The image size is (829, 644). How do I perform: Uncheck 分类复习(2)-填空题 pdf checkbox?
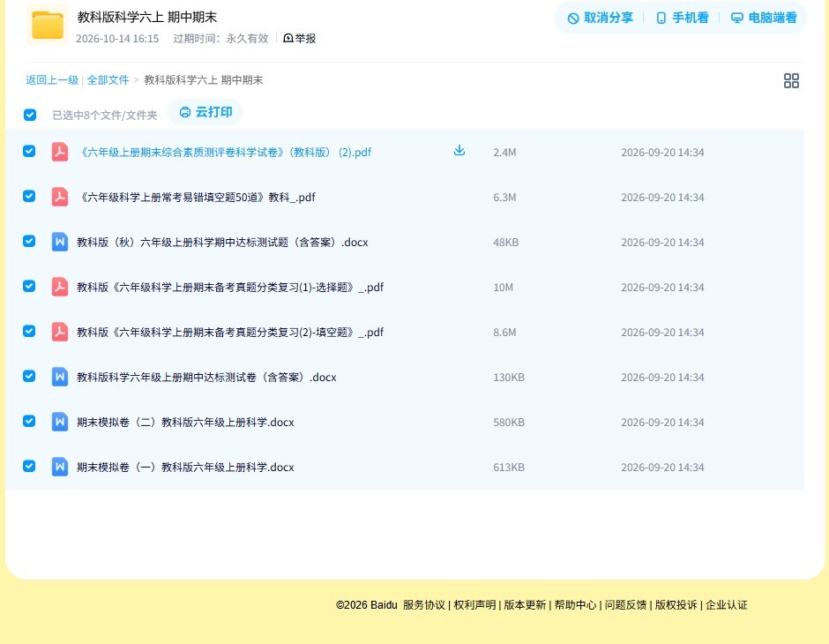coord(29,331)
